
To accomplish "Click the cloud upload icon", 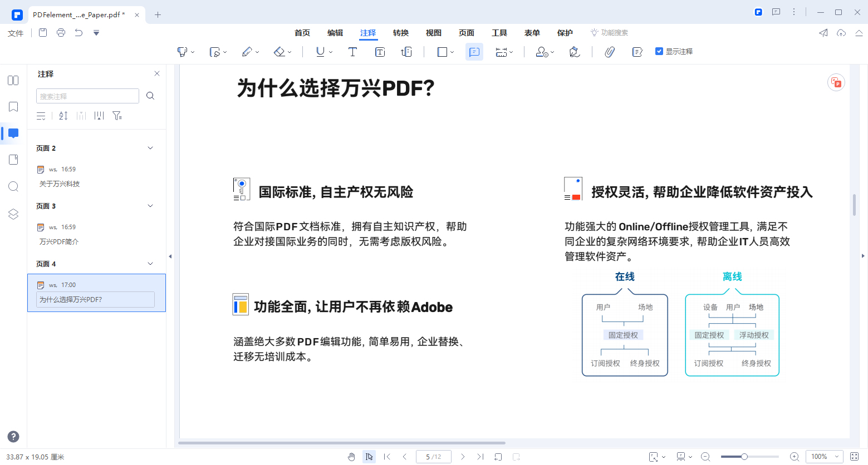I will pyautogui.click(x=841, y=33).
